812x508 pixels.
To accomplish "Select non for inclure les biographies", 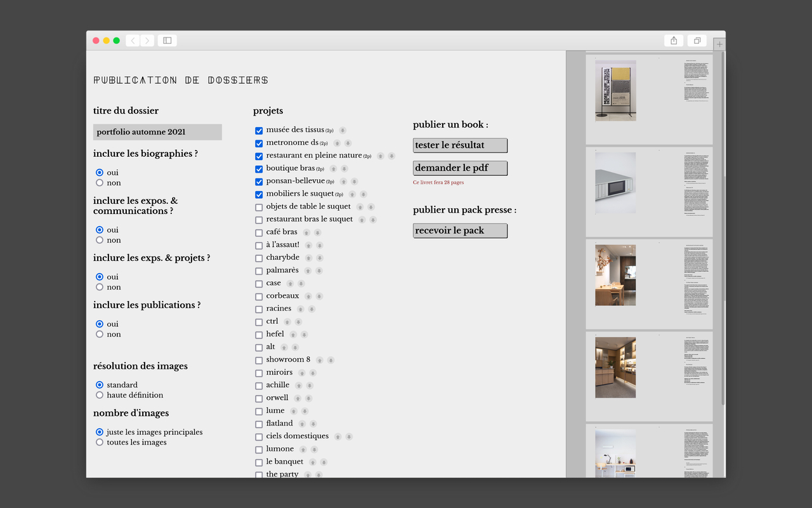I will point(100,183).
